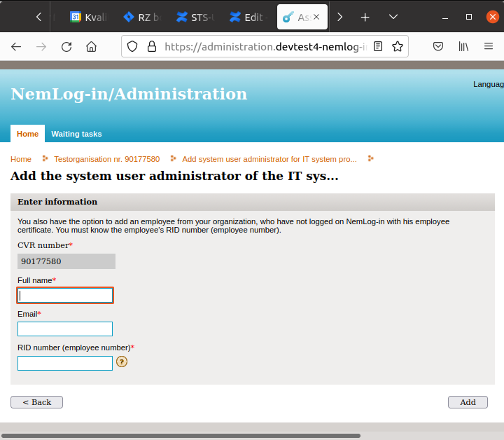The width and height of the screenshot is (504, 440).
Task: Show the site security padlock info
Action: (150, 47)
